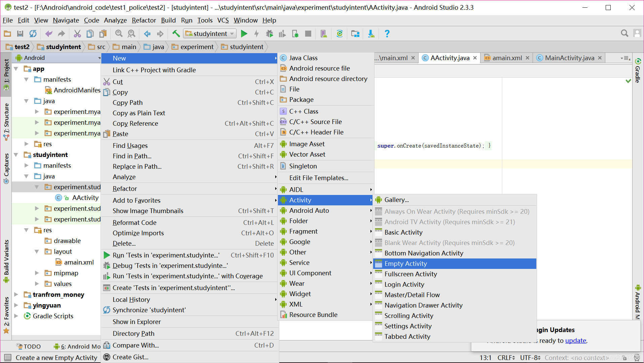This screenshot has width=644, height=363.
Task: Collapse the layout folder node
Action: [x=37, y=252]
